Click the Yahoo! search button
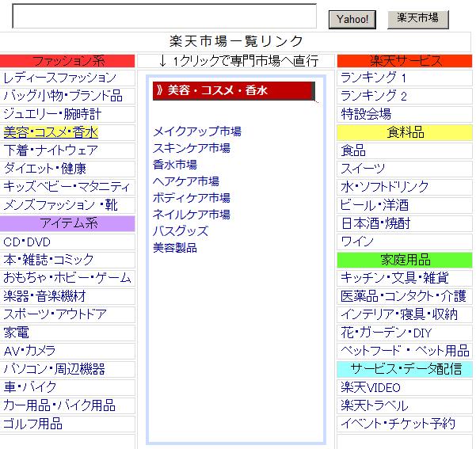 [352, 20]
